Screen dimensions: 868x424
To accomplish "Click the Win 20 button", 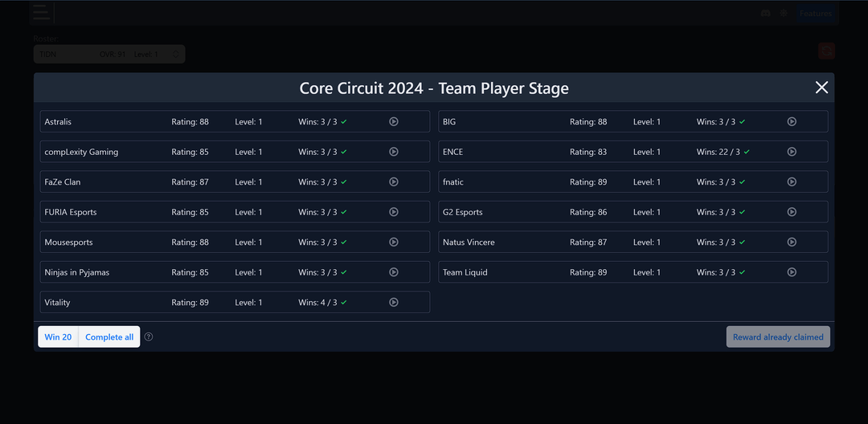I will (58, 337).
